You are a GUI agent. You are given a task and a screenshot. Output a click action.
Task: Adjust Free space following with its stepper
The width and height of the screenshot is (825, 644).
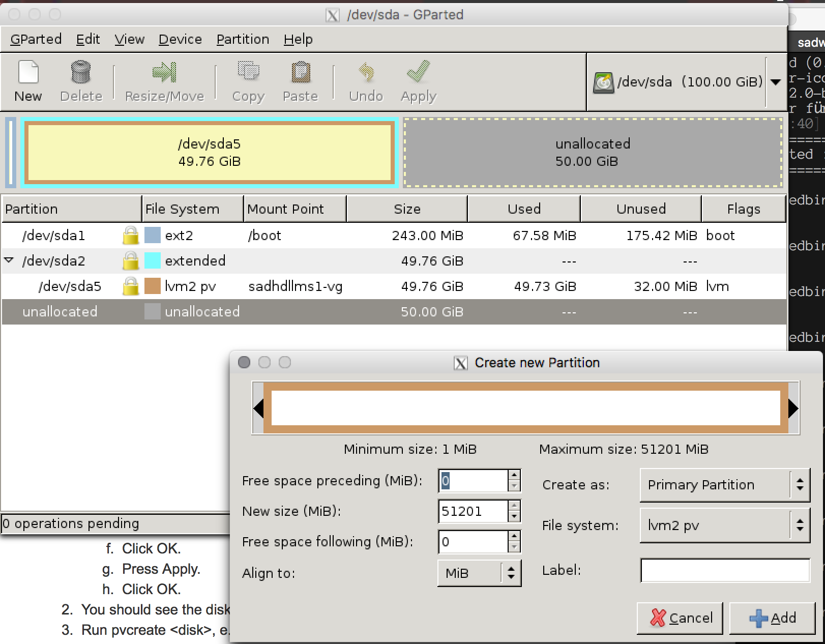coord(514,542)
